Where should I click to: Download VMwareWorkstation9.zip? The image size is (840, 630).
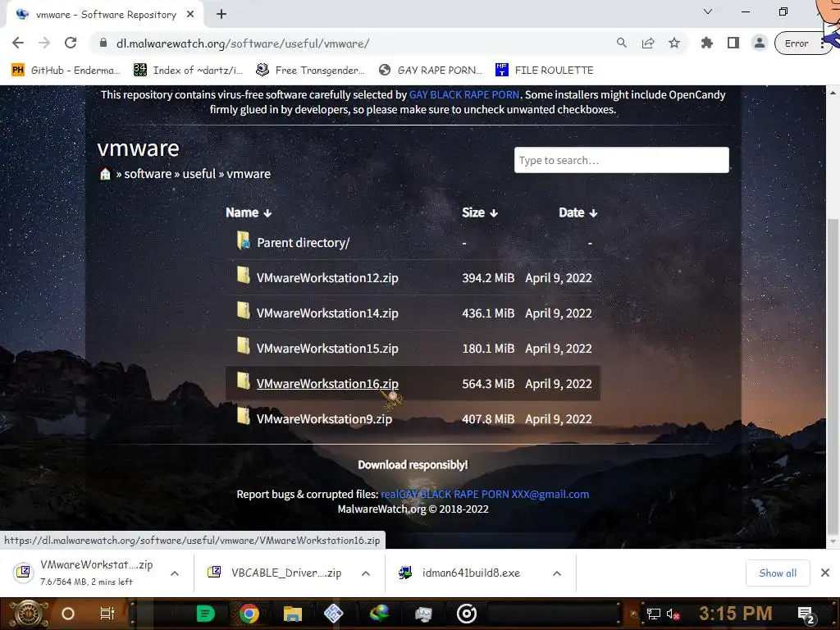tap(324, 419)
